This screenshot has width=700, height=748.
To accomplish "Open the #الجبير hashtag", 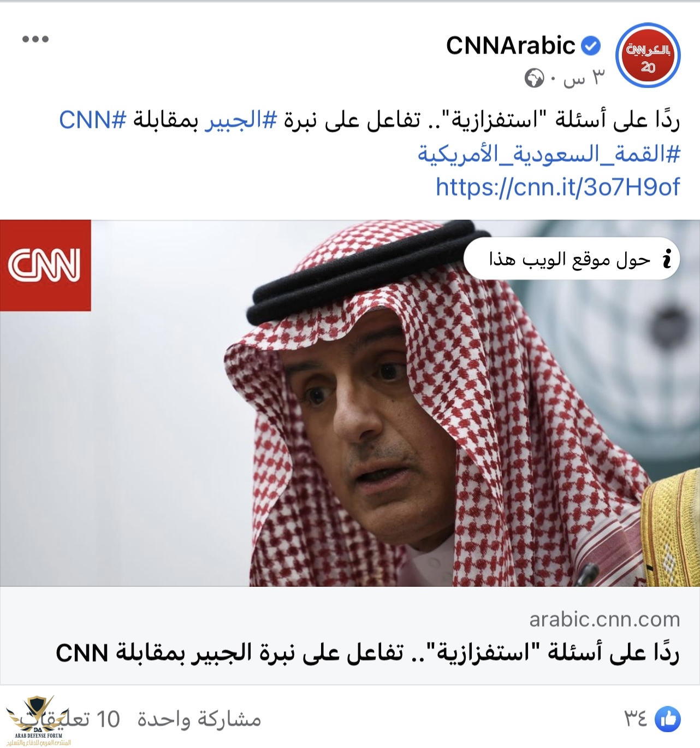I will [x=241, y=120].
